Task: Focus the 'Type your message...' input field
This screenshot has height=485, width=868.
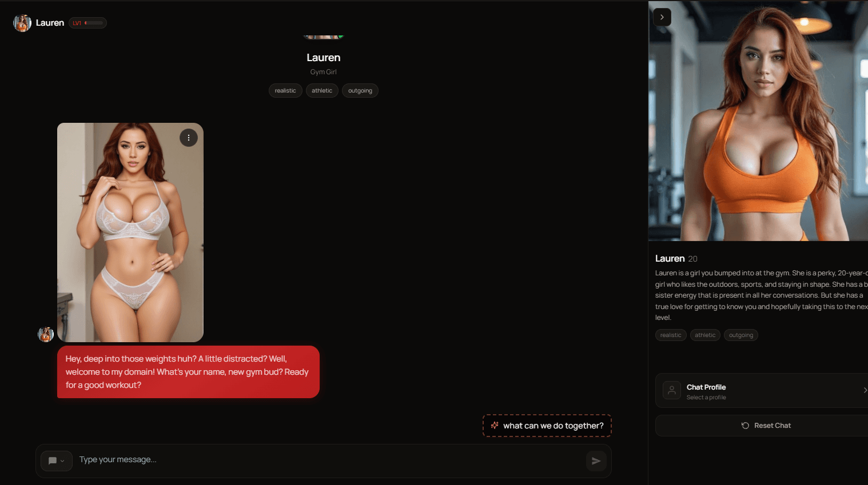Action: [326, 460]
